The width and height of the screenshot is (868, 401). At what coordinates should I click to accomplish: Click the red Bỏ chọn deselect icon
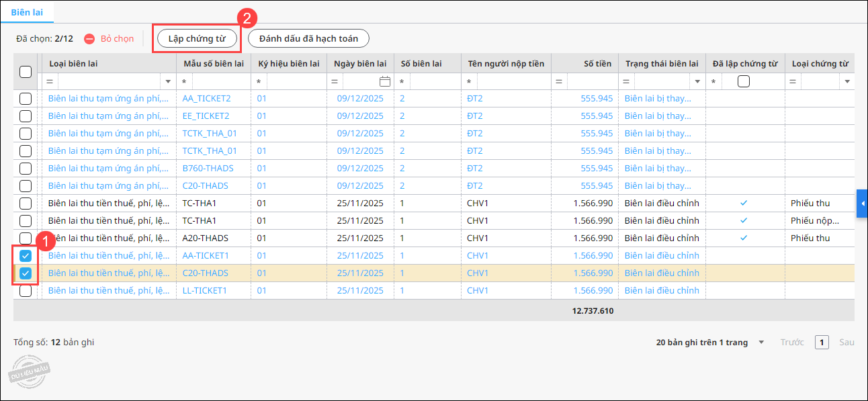click(89, 39)
